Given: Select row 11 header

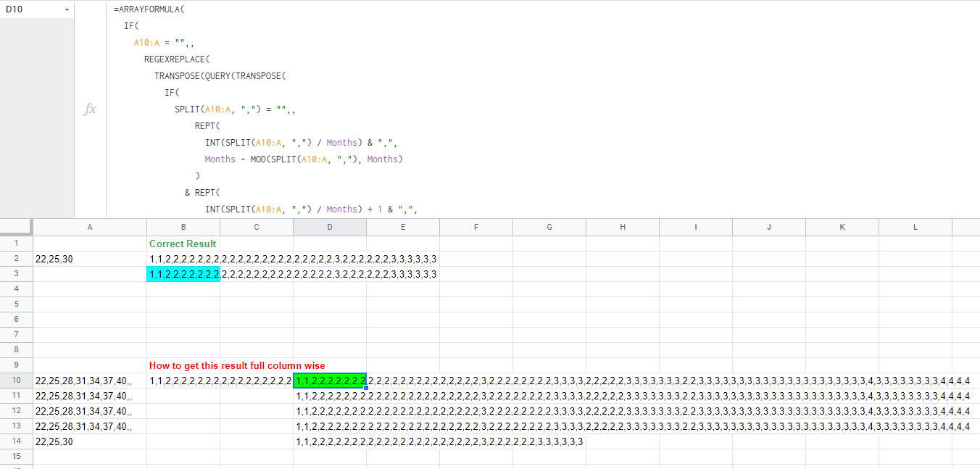Looking at the screenshot, I should pyautogui.click(x=16, y=396).
